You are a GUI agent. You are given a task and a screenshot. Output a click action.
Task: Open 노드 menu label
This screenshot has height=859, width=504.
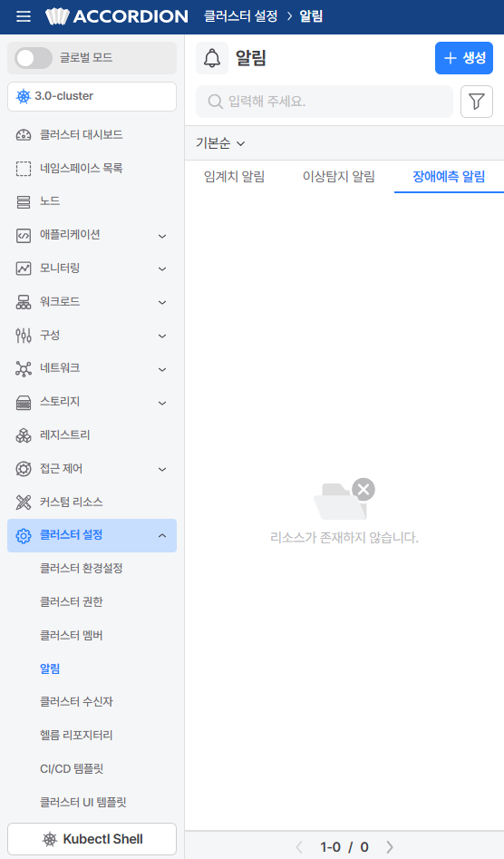point(50,201)
